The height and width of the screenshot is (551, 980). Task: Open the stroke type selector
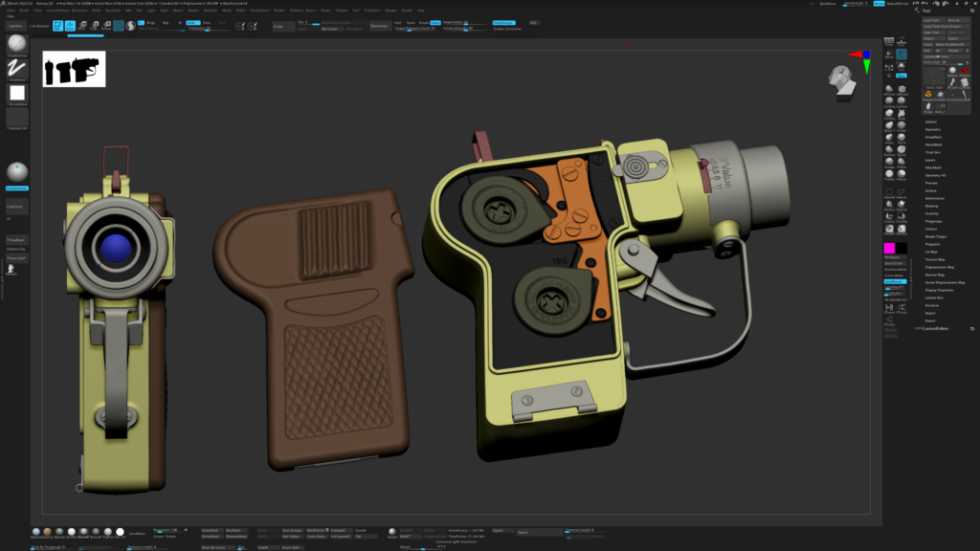17,68
